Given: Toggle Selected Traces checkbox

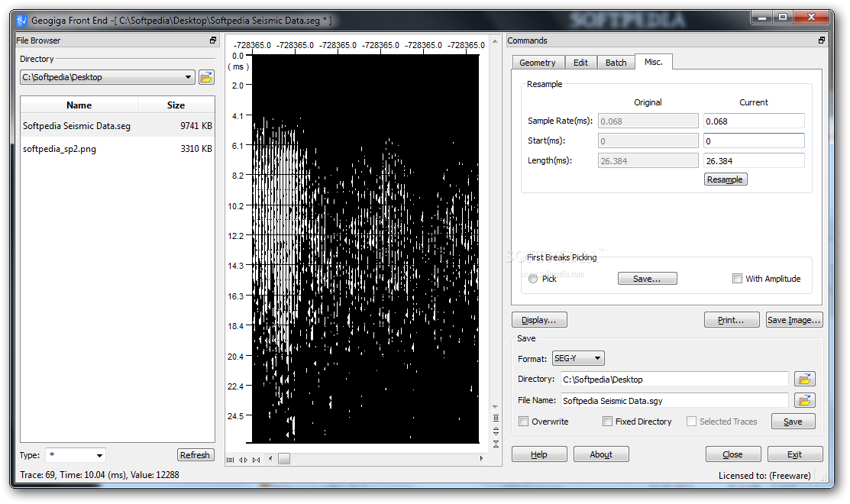Looking at the screenshot, I should (x=692, y=421).
